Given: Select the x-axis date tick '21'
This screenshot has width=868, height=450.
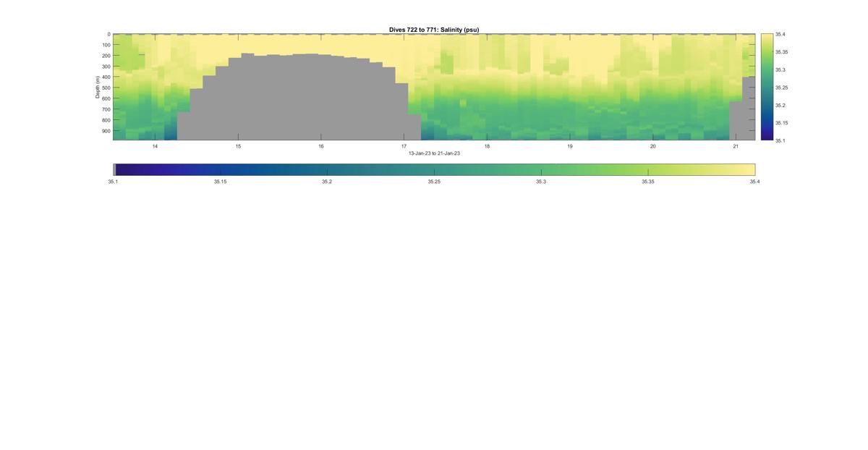Looking at the screenshot, I should point(736,146).
